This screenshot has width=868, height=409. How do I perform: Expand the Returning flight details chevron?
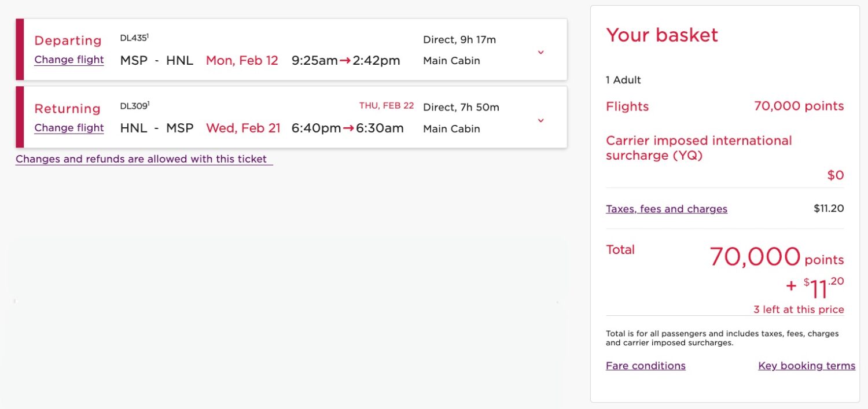click(x=540, y=120)
